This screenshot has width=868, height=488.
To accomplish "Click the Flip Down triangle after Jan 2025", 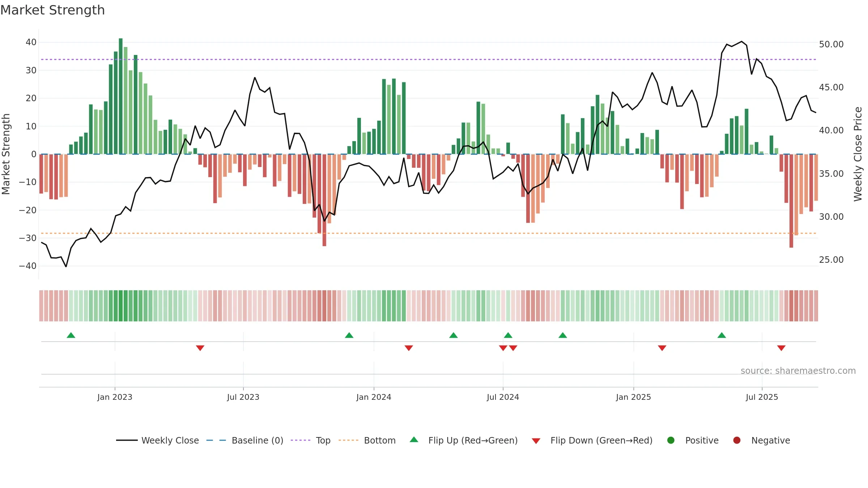I will (x=662, y=348).
